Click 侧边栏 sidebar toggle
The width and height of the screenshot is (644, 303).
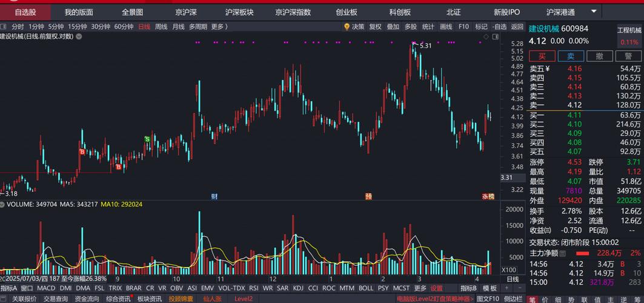click(x=513, y=299)
